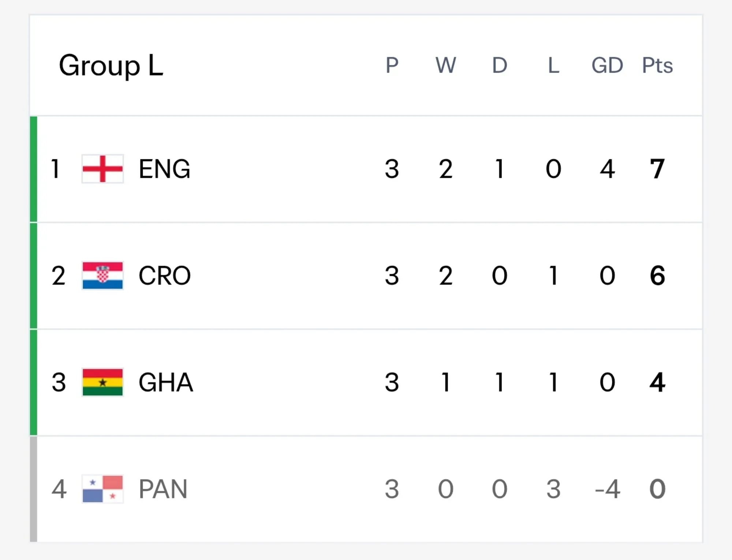Click Croatia's 6 points value
Viewport: 732px width, 560px height.
pos(657,276)
